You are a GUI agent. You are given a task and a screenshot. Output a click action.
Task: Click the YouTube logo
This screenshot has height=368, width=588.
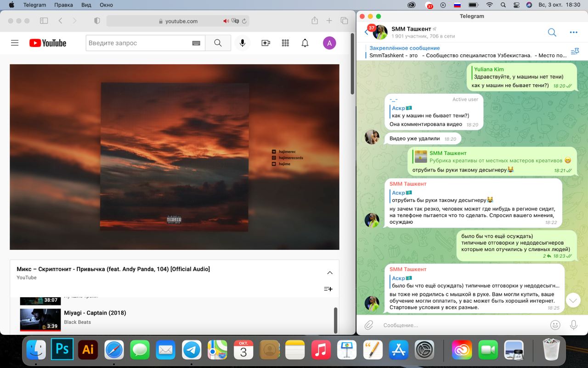click(48, 43)
